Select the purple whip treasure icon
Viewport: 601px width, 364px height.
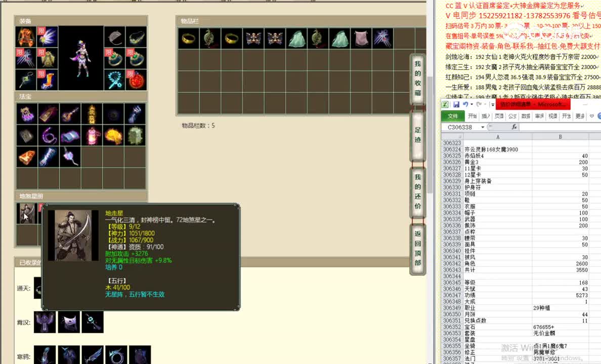click(48, 135)
